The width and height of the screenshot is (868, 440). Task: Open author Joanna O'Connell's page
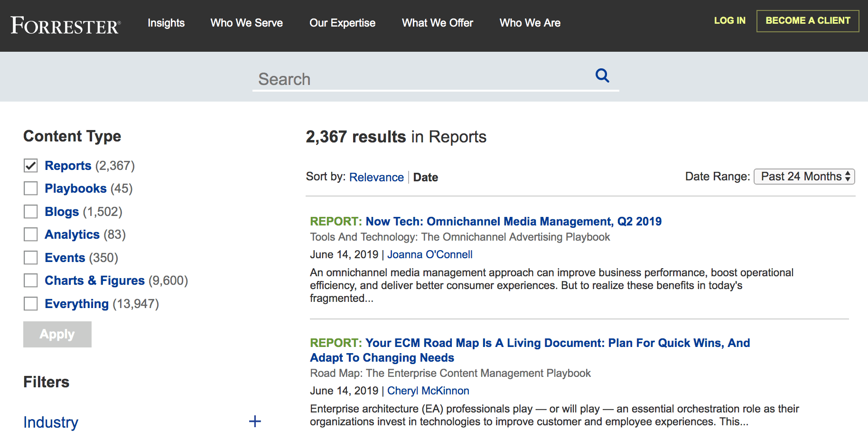point(430,254)
